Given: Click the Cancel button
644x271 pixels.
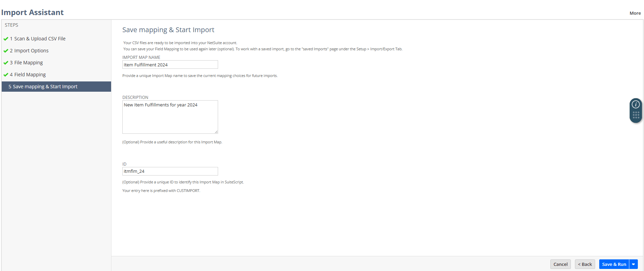Looking at the screenshot, I should (561, 264).
